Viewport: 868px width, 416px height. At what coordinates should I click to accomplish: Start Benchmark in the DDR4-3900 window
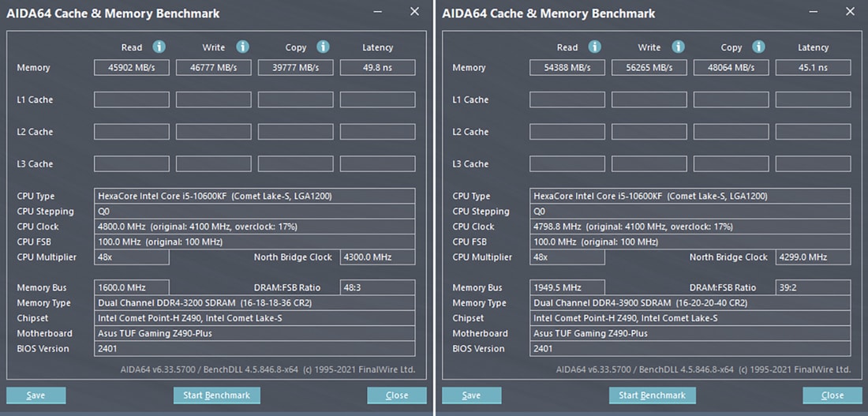click(x=652, y=395)
